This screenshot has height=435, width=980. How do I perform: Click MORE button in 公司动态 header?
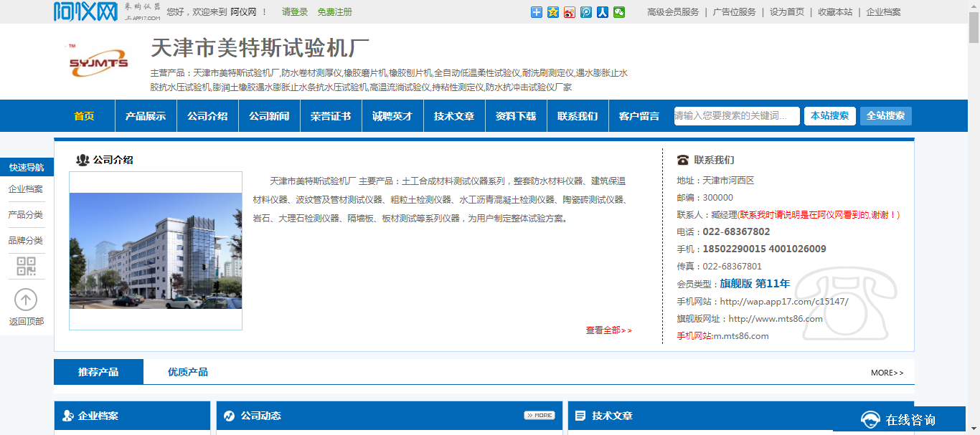click(x=540, y=415)
